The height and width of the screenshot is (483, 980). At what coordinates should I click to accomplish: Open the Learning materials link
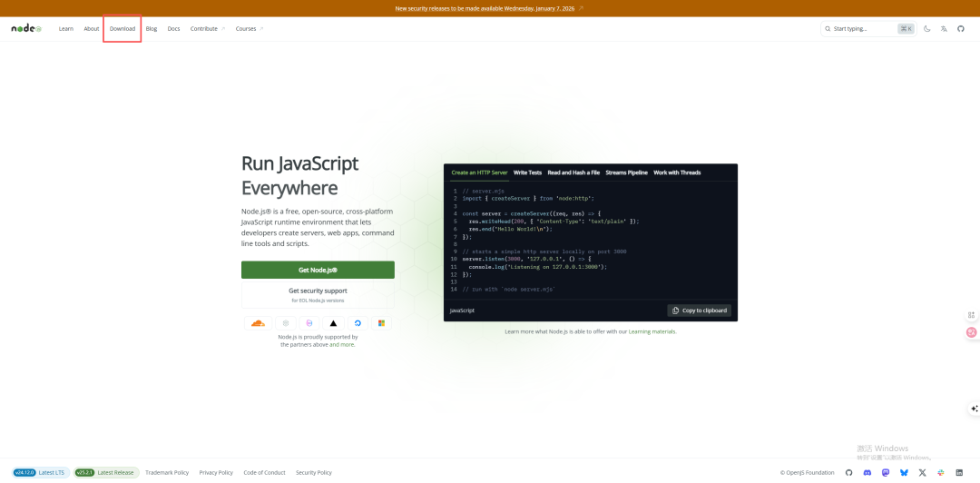tap(652, 331)
